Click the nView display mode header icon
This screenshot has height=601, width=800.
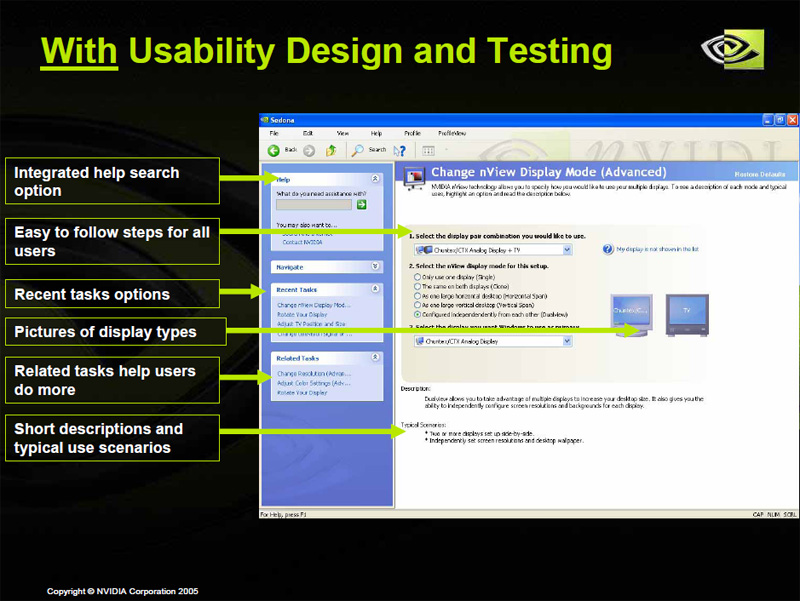coord(414,179)
